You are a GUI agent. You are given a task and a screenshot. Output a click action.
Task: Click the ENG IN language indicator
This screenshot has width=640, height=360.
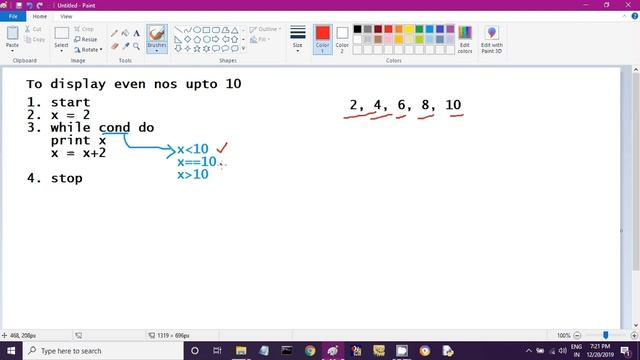point(576,351)
